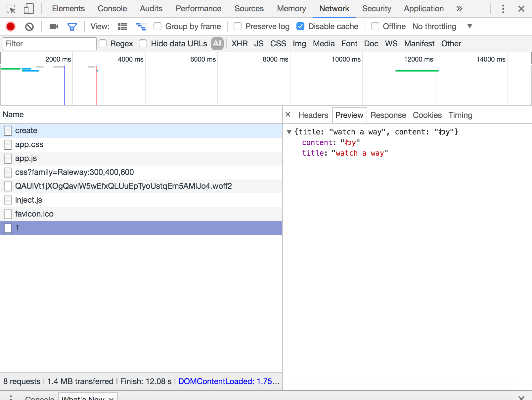Image resolution: width=532 pixels, height=400 pixels.
Task: Toggle the overview waterfall view icon
Action: [x=141, y=26]
